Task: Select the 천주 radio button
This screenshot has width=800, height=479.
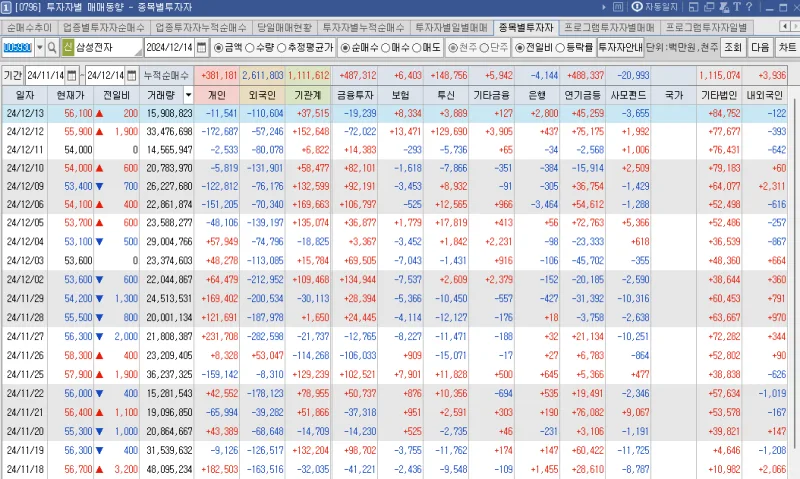Action: click(x=453, y=48)
